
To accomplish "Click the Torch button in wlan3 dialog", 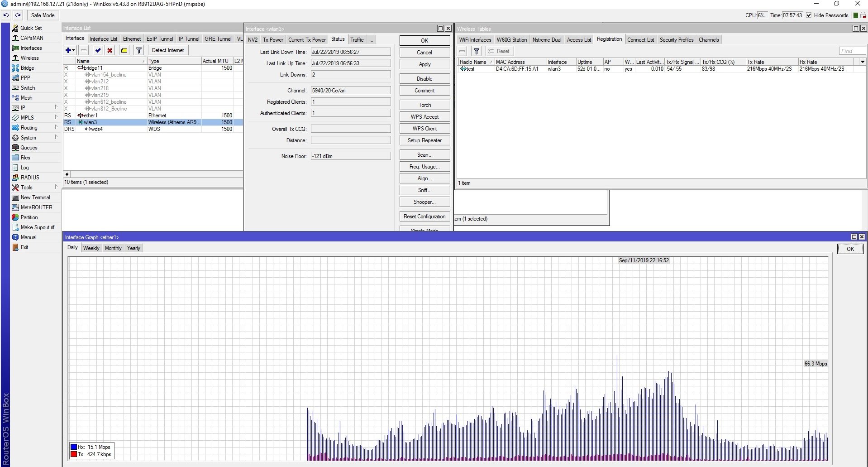I will (x=424, y=105).
